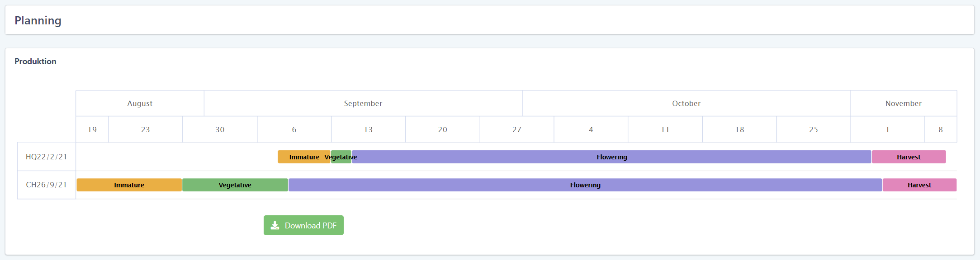Click the November month header
This screenshot has width=980, height=260.
click(x=903, y=103)
